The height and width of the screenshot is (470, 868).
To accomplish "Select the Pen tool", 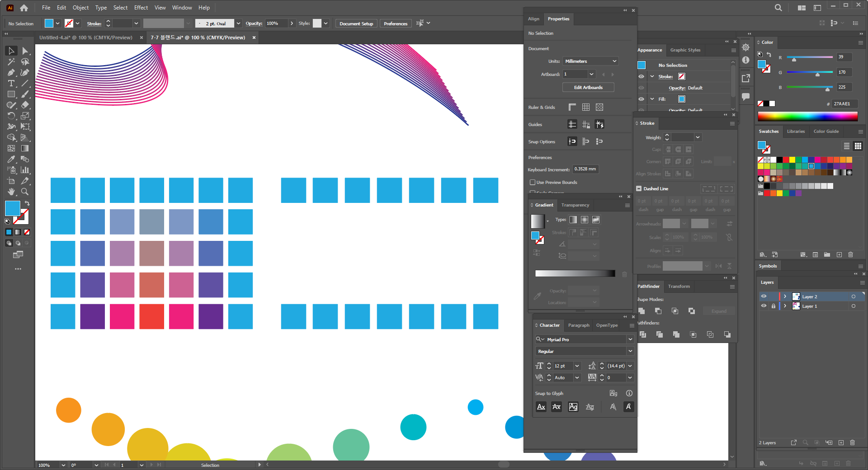I will click(x=11, y=73).
